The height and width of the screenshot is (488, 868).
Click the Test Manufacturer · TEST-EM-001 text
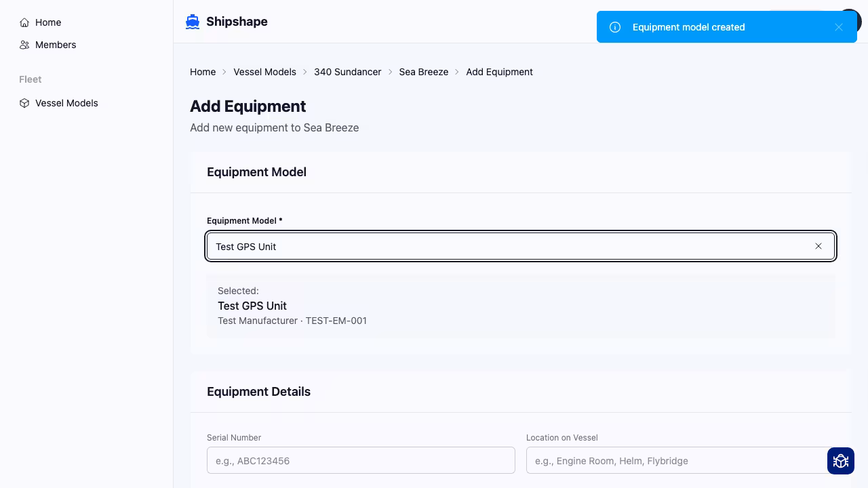point(292,321)
